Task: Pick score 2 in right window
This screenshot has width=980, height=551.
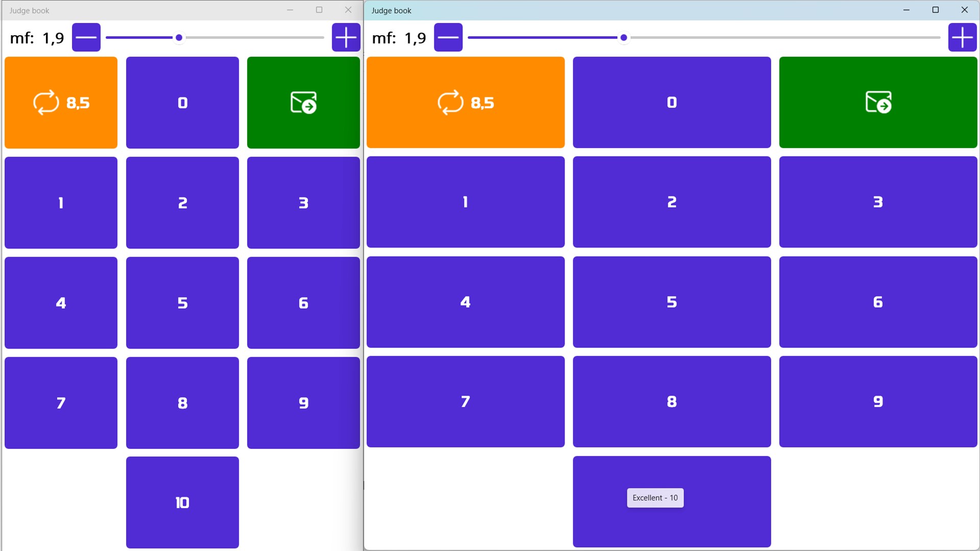Action: [672, 202]
